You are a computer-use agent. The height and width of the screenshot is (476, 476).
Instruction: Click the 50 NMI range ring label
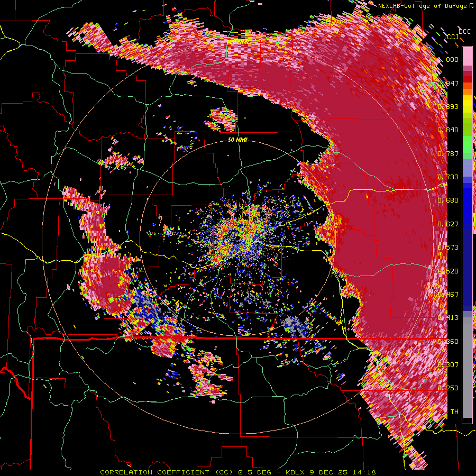point(237,140)
